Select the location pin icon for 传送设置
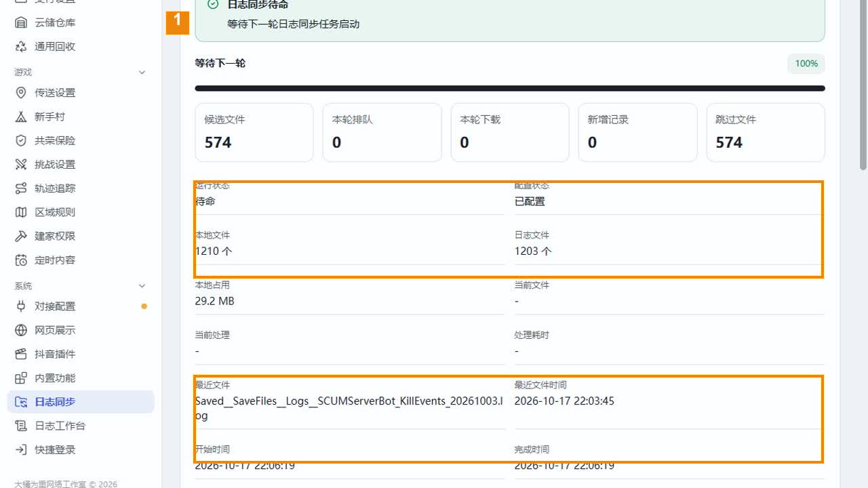 point(21,93)
